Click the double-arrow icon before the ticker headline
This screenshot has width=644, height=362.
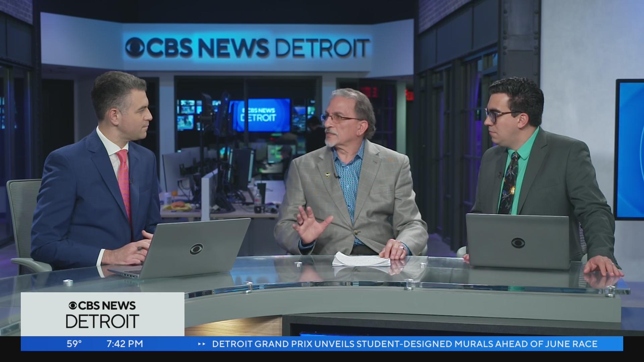(202, 344)
